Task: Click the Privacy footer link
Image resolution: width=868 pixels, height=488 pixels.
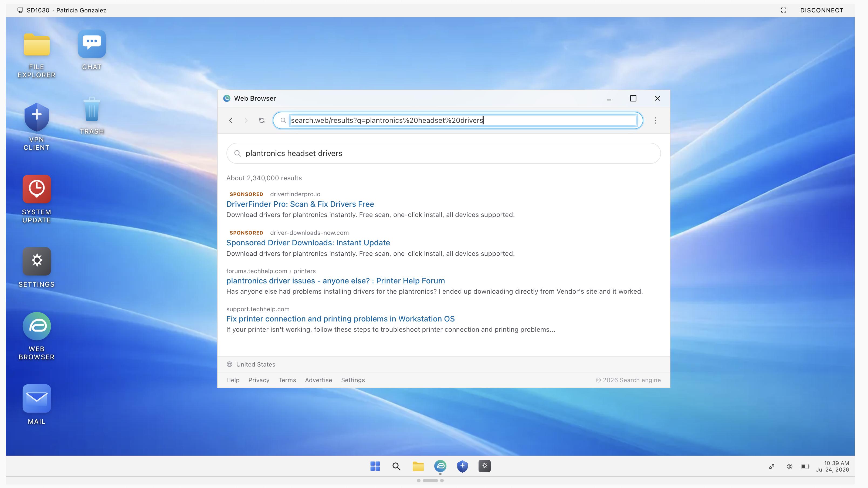Action: tap(259, 380)
